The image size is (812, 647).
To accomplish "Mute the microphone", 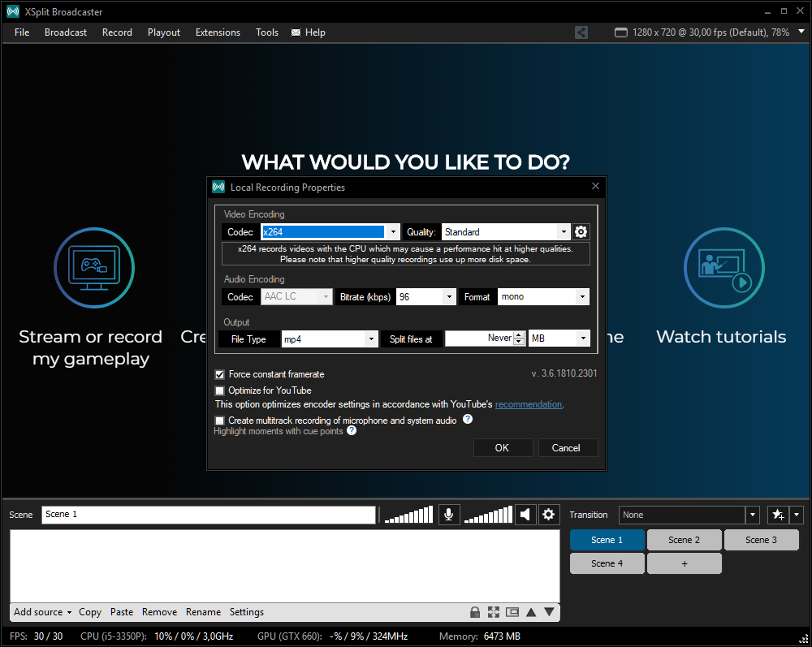I will coord(449,515).
